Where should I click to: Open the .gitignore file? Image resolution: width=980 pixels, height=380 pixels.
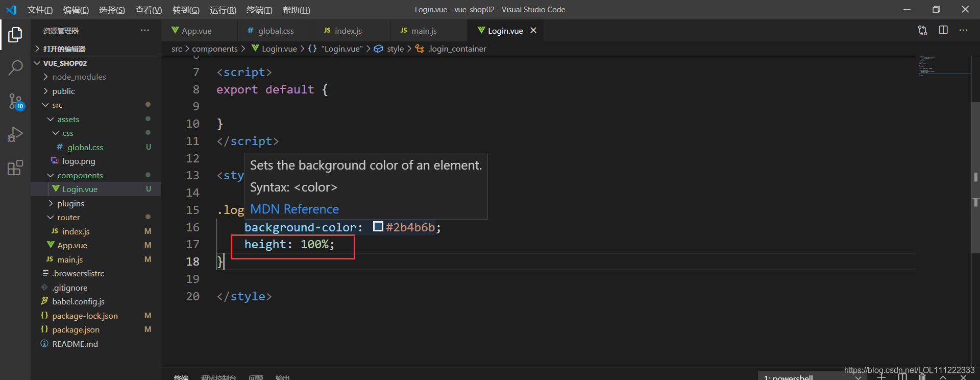pyautogui.click(x=96, y=288)
